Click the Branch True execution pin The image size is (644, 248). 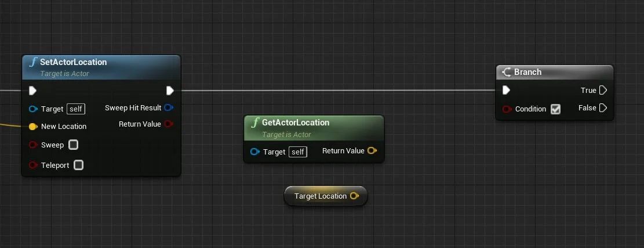[x=603, y=91]
